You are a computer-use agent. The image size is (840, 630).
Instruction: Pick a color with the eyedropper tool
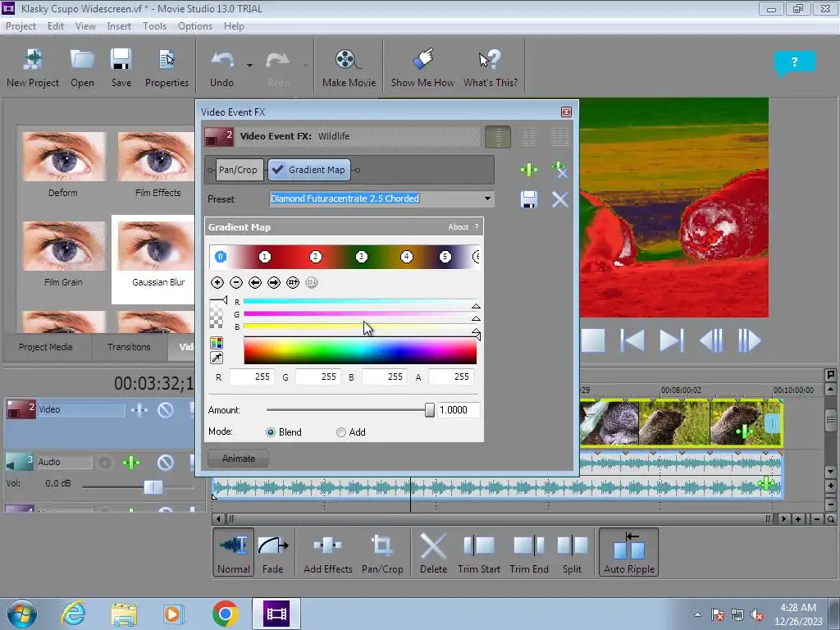pyautogui.click(x=217, y=358)
